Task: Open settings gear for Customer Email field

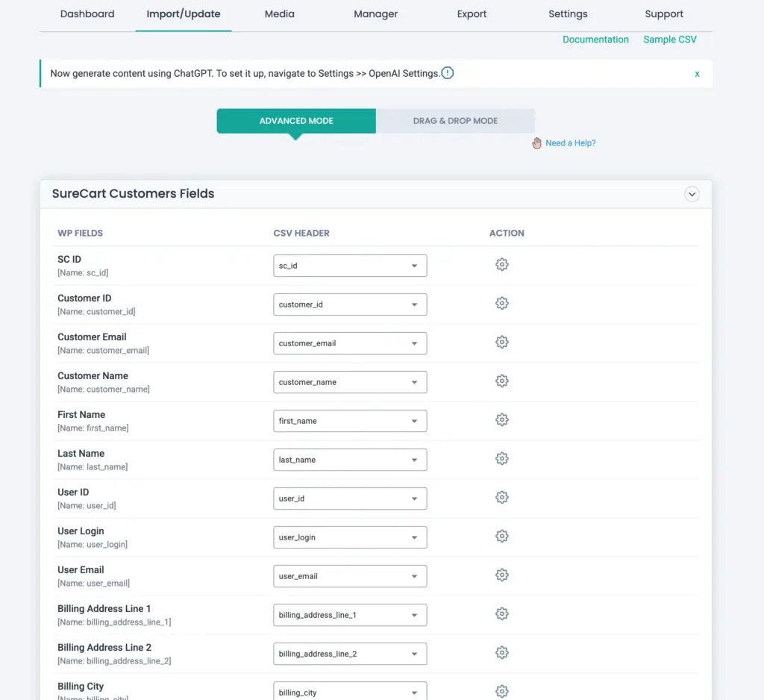Action: [x=501, y=342]
